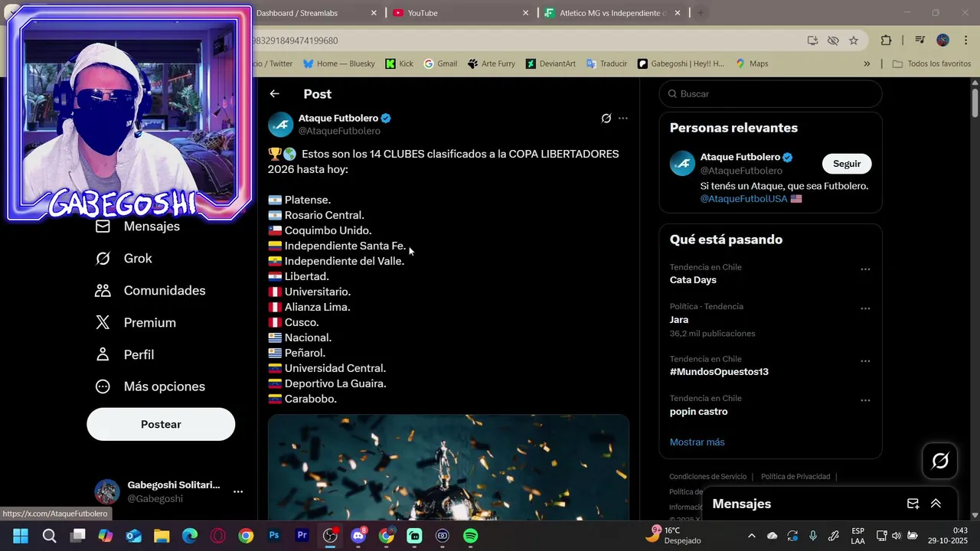This screenshot has height=551, width=980.
Task: Expand the hidden bookmarks chevron
Action: (x=867, y=64)
